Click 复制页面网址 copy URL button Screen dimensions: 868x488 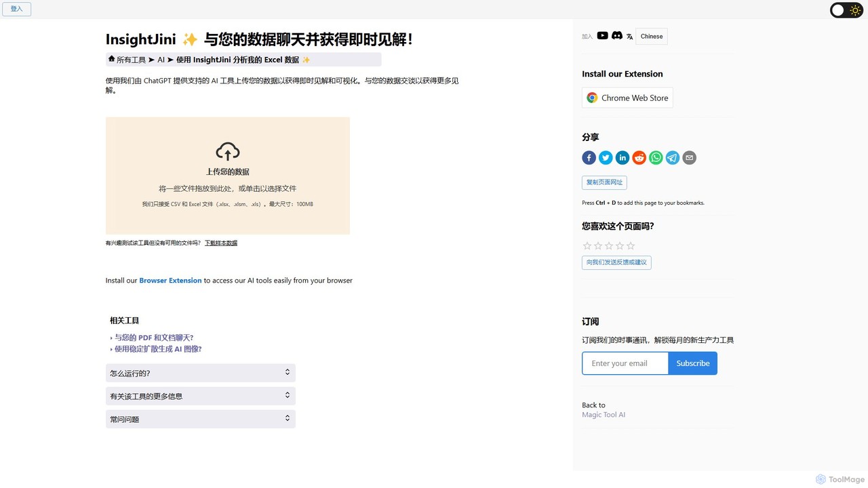(x=604, y=182)
